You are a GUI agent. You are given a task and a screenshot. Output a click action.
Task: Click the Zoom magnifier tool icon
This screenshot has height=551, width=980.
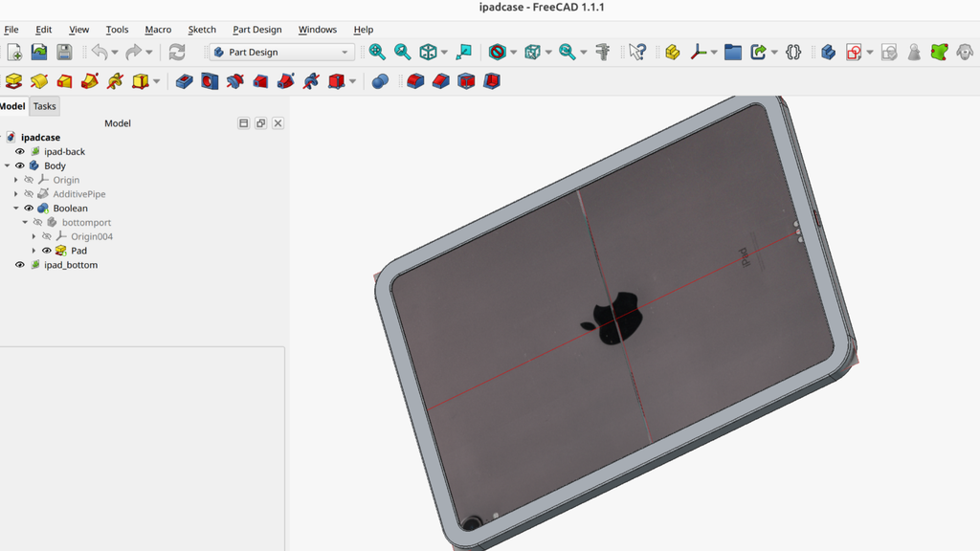(568, 52)
